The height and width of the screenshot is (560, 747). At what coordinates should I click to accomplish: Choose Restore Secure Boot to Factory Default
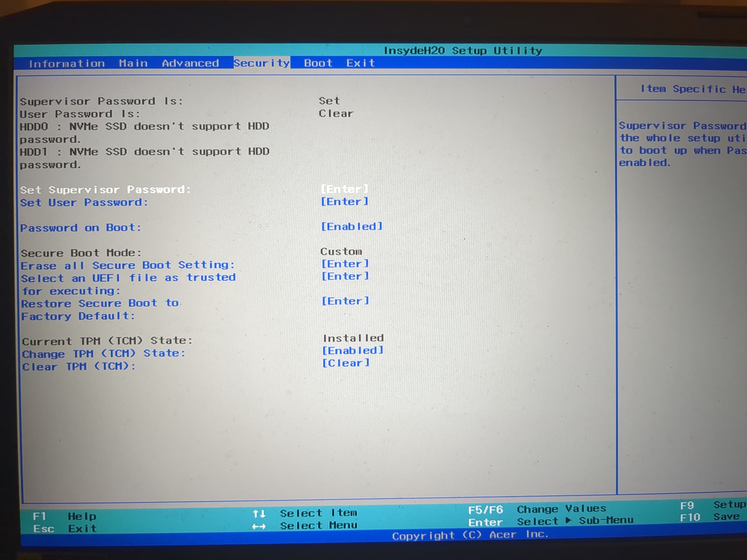click(x=100, y=303)
